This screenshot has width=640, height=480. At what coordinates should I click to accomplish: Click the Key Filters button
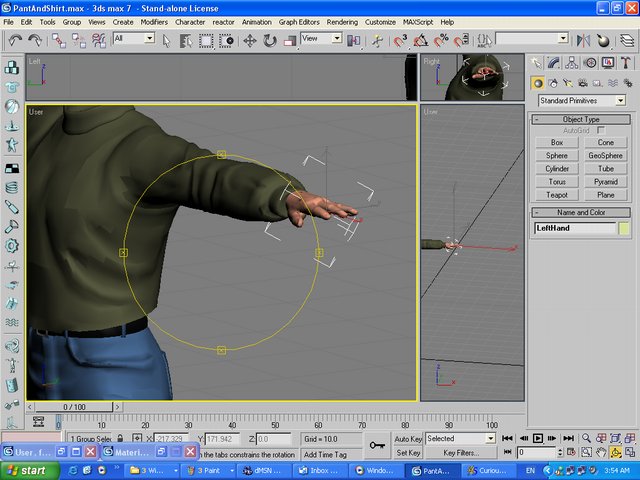pos(461,453)
